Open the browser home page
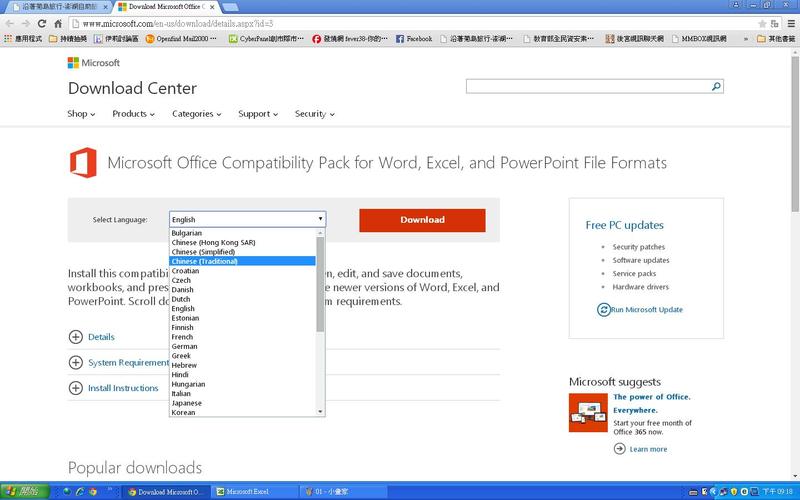The height and width of the screenshot is (500, 800). [58, 23]
